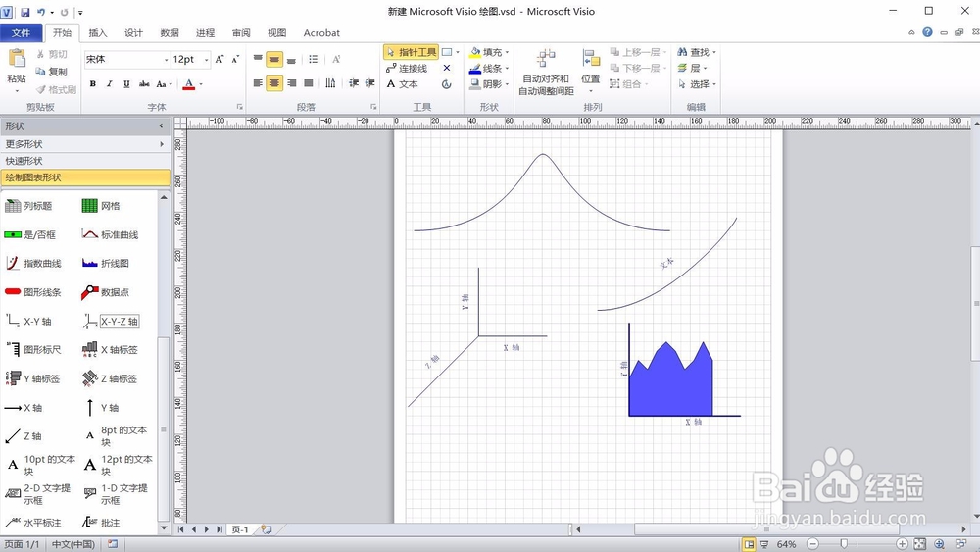Screen dimensions: 980x552
Task: Toggle align text left
Action: [258, 83]
